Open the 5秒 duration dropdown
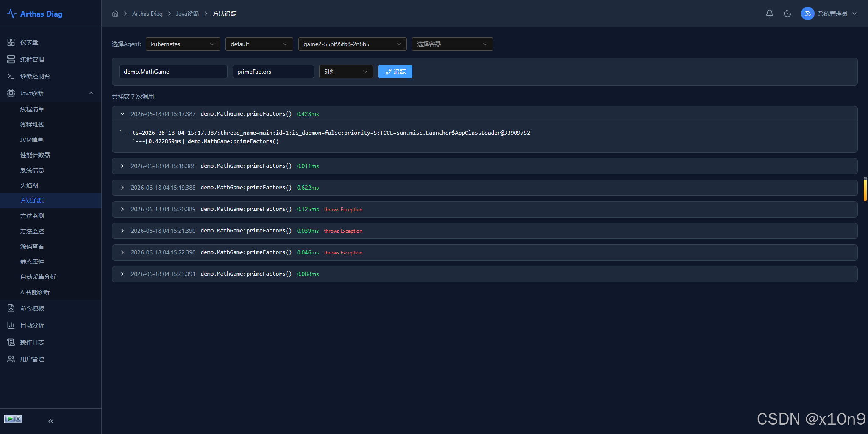The width and height of the screenshot is (868, 434). coord(346,72)
